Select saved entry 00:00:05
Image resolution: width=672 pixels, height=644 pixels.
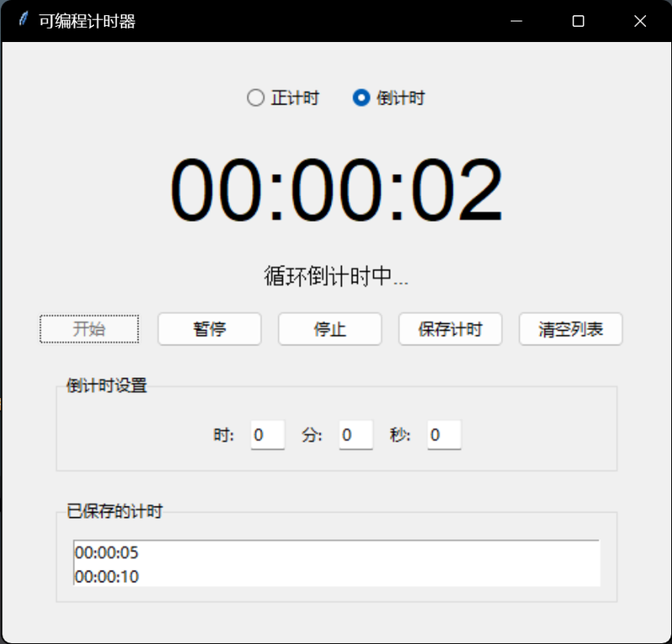tap(337, 552)
